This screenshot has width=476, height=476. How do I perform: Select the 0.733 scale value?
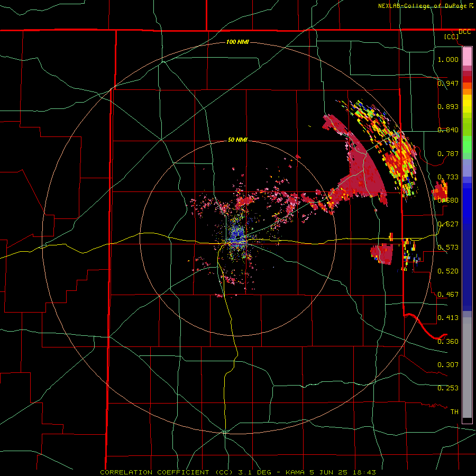click(448, 177)
